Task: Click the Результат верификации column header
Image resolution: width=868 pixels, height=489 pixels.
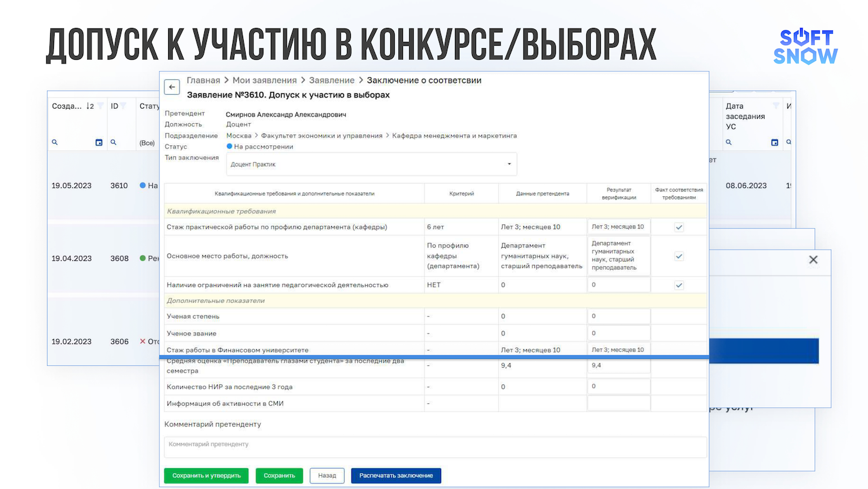Action: 619,194
